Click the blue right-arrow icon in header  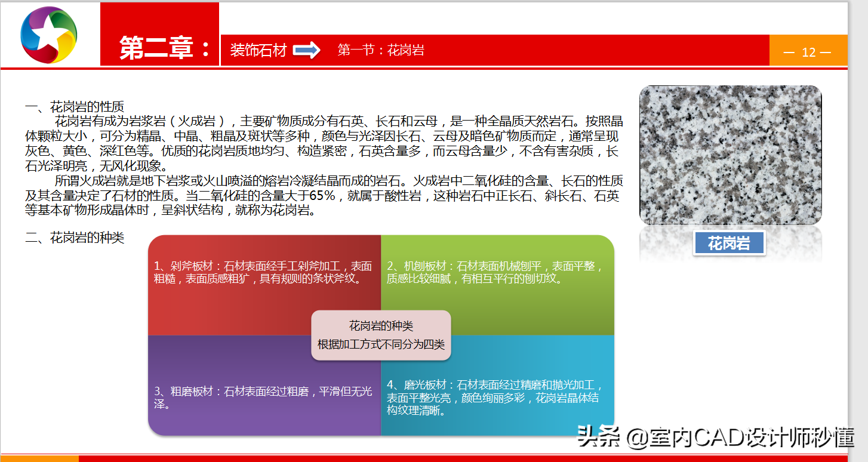307,50
